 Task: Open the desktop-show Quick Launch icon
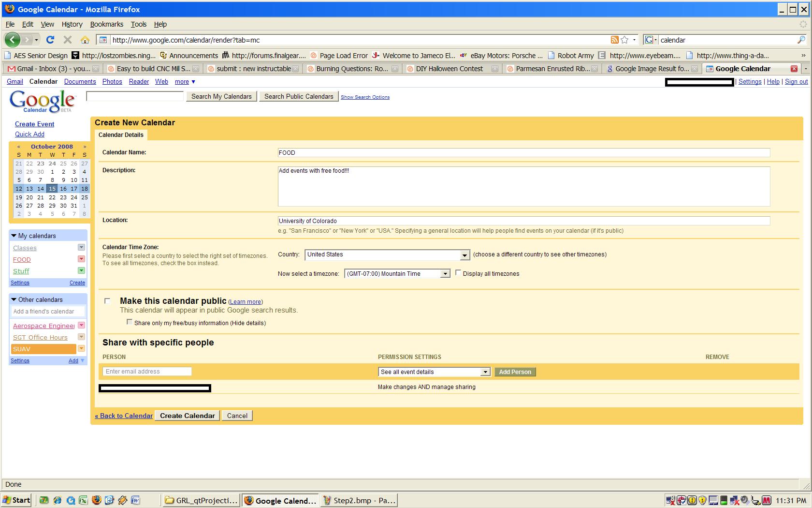coord(44,500)
